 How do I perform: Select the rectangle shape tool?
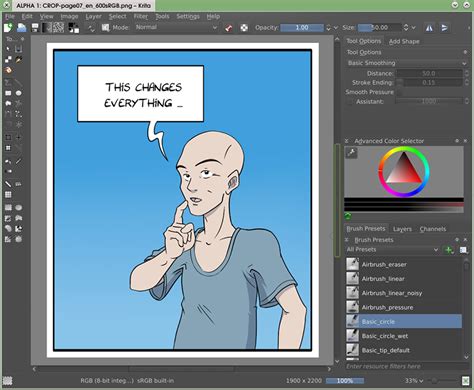[x=8, y=93]
